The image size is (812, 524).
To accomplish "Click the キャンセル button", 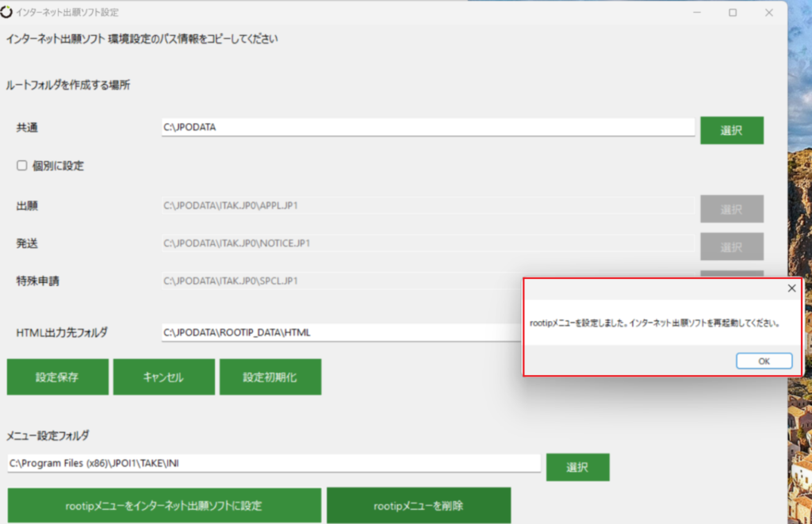I will click(163, 377).
